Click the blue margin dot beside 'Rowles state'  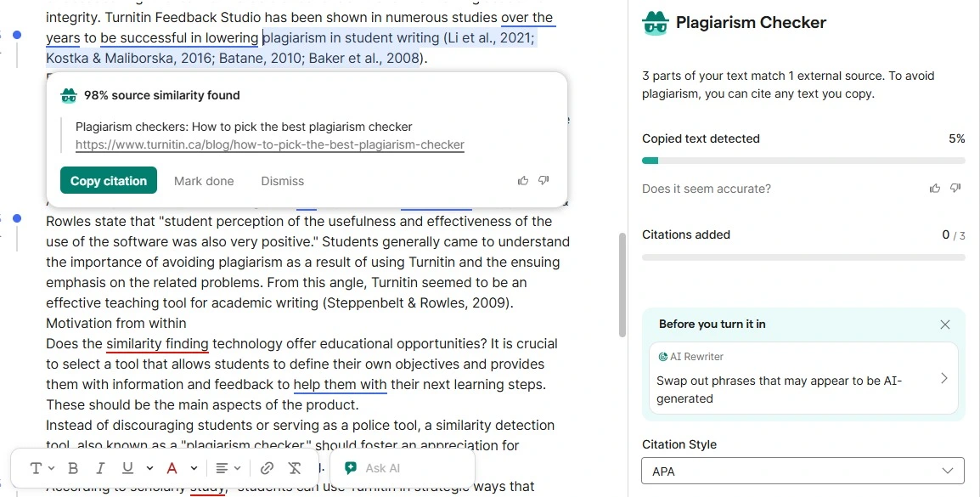[17, 218]
